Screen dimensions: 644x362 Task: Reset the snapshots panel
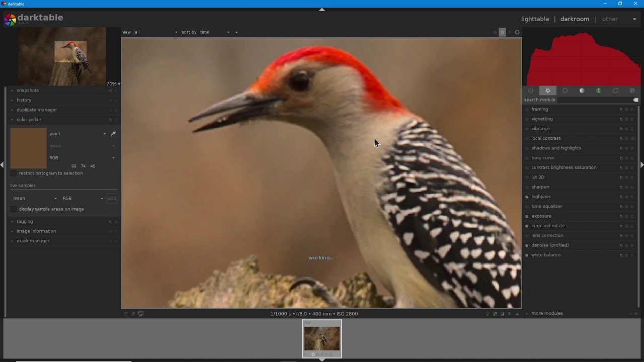coord(110,90)
